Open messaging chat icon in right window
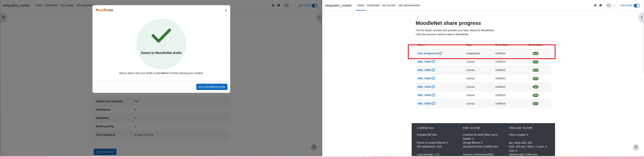The height and width of the screenshot is (159, 644). point(601,5)
